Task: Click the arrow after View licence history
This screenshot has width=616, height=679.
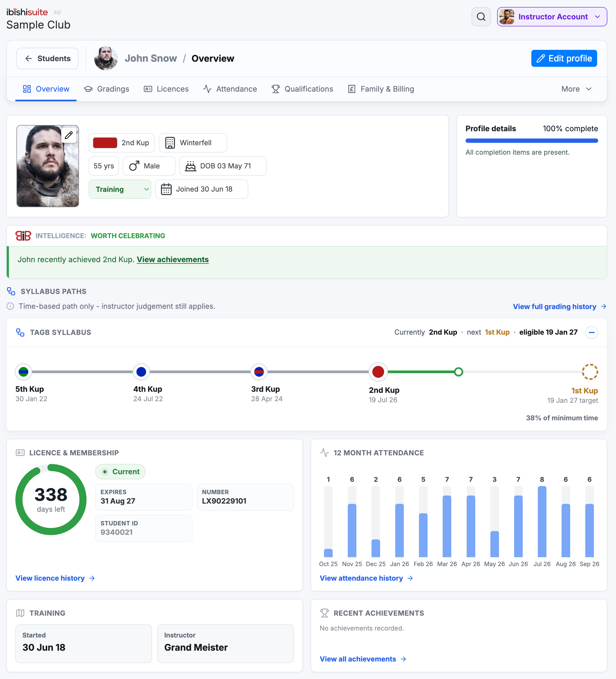Action: coord(92,578)
